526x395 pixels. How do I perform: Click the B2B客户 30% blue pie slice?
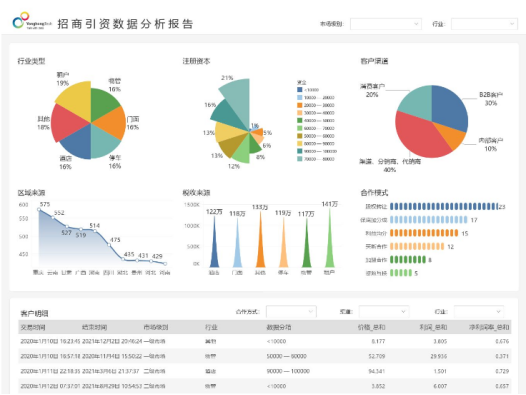(x=450, y=106)
